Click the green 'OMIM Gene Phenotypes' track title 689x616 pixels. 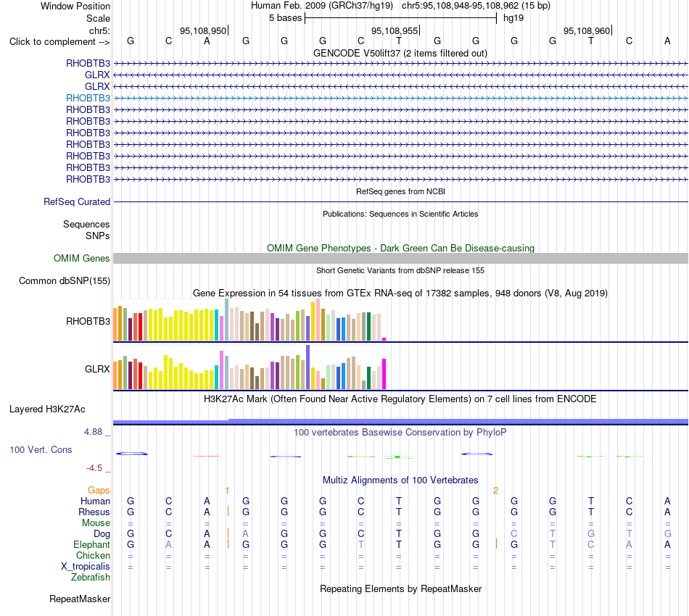click(400, 248)
